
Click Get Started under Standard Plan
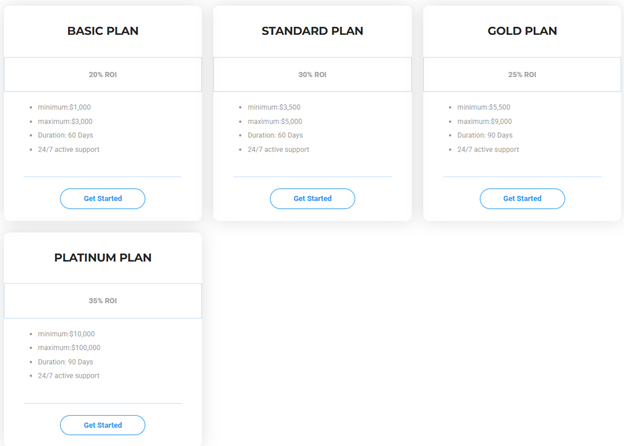[312, 198]
